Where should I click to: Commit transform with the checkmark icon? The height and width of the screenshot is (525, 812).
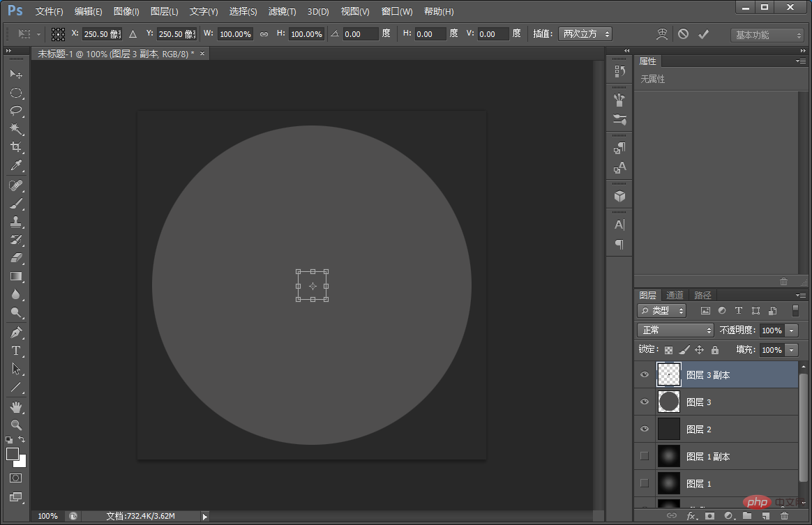click(x=703, y=33)
